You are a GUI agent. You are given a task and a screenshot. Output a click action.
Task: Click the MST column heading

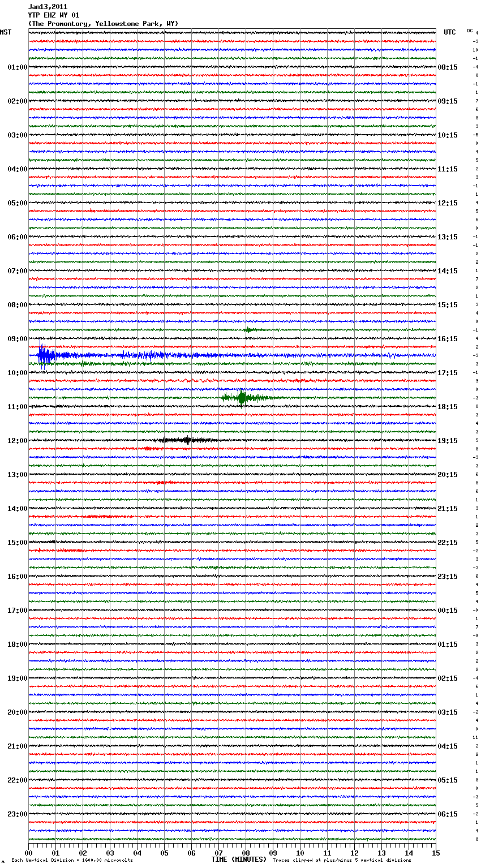6,32
